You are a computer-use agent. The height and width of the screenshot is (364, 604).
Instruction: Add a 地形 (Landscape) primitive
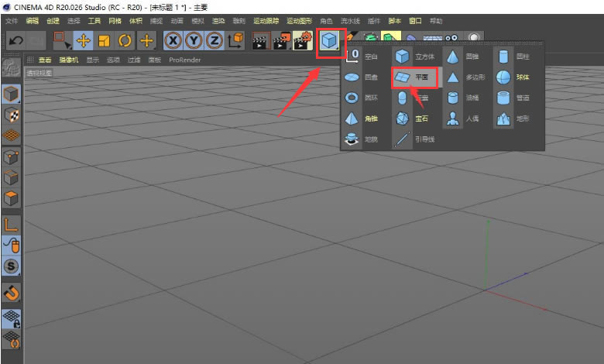click(514, 118)
